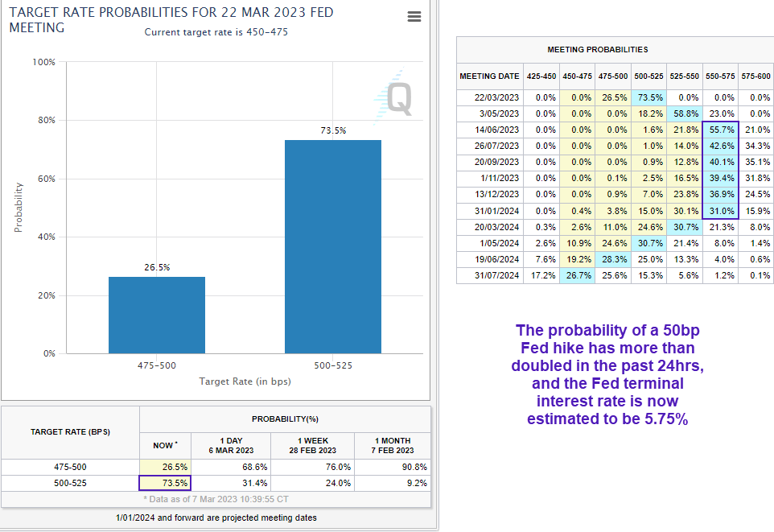Click 35.1% cell in the 20/09/2023 row
The width and height of the screenshot is (774, 532).
(755, 162)
